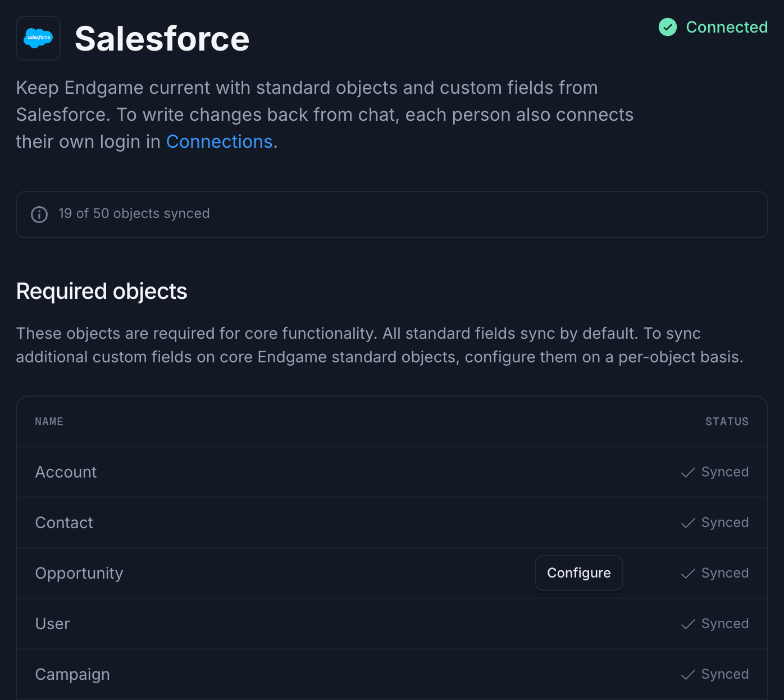Click the checkmark icon in User row
The image size is (784, 700).
[x=688, y=624]
